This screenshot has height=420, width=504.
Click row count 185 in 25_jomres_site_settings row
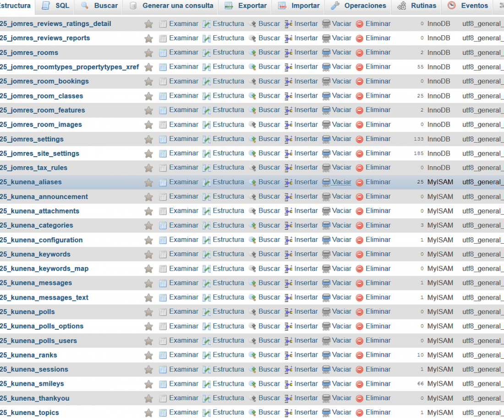pos(418,153)
